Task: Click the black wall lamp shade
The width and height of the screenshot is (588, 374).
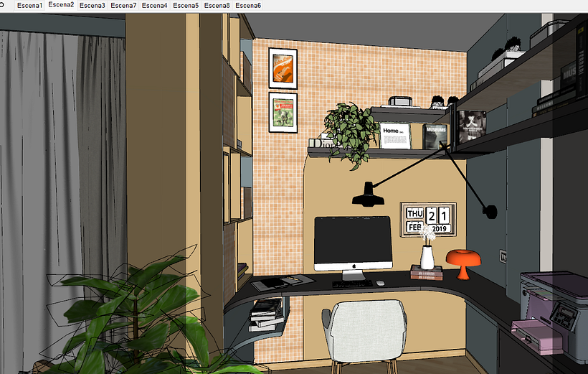Action: (x=369, y=195)
